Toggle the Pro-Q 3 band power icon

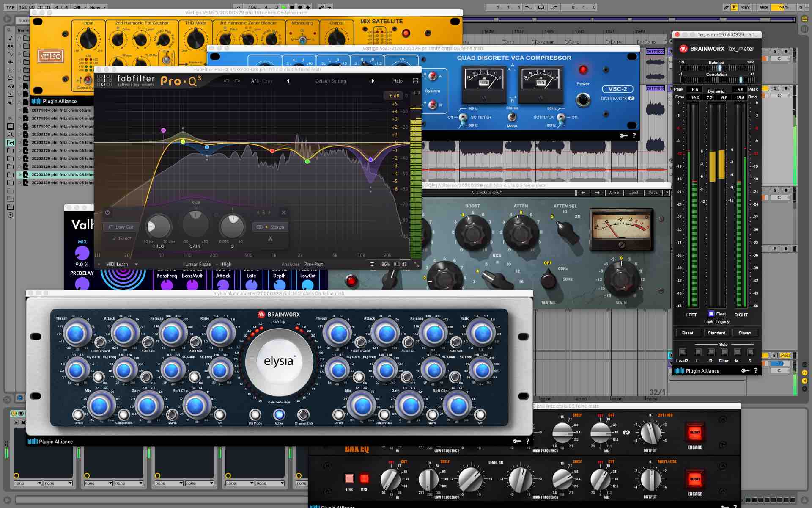[107, 213]
